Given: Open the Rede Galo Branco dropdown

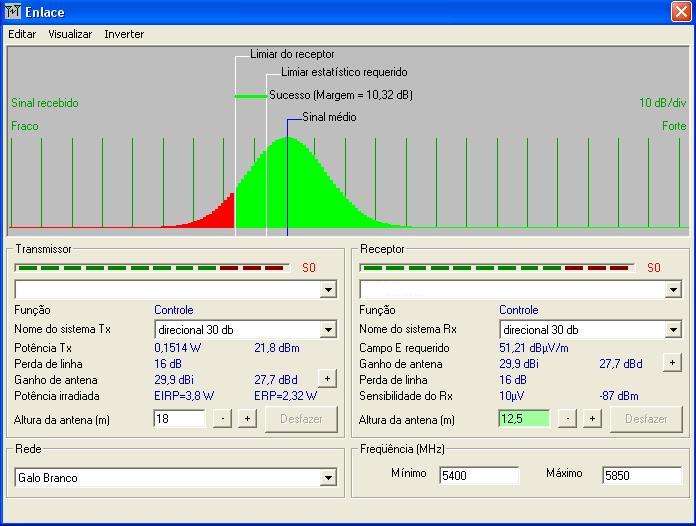Looking at the screenshot, I should 328,478.
